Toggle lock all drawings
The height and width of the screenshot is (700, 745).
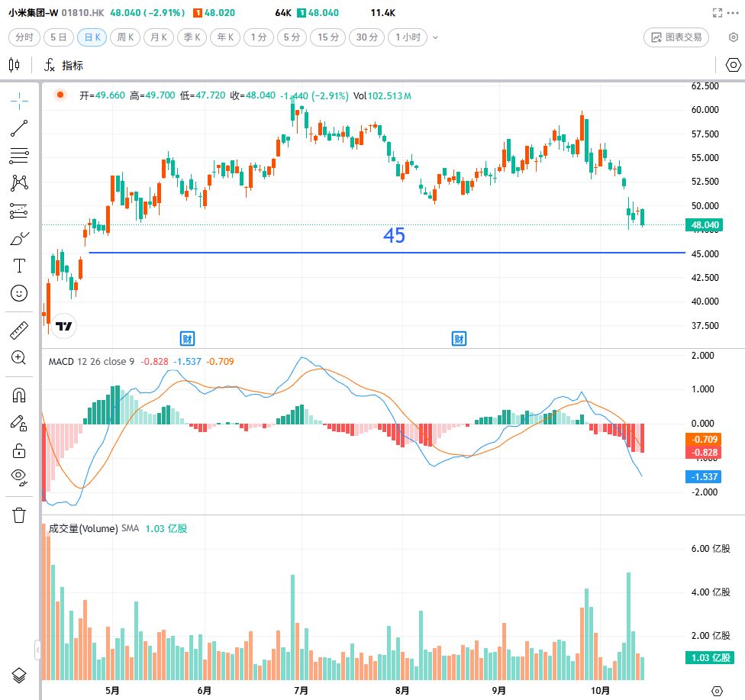(x=19, y=450)
